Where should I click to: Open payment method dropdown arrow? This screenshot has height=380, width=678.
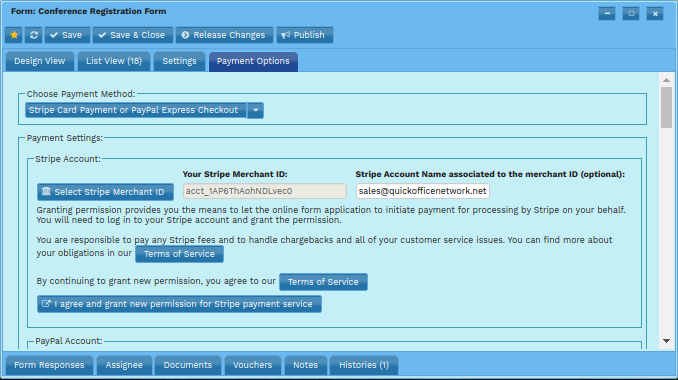(x=256, y=110)
